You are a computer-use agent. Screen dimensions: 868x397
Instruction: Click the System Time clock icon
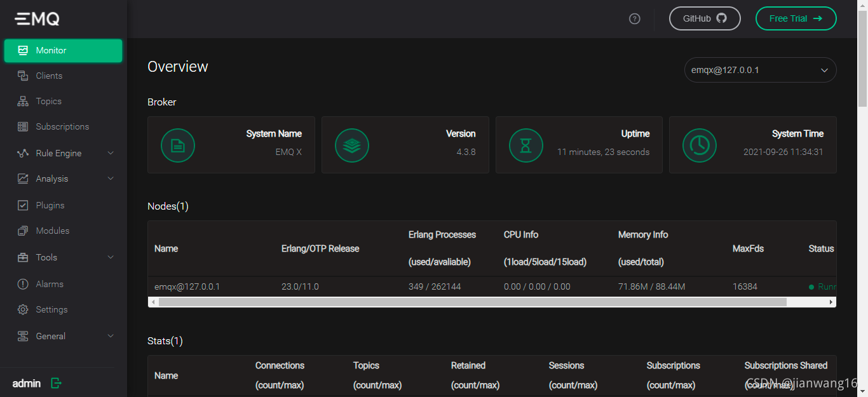click(700, 145)
